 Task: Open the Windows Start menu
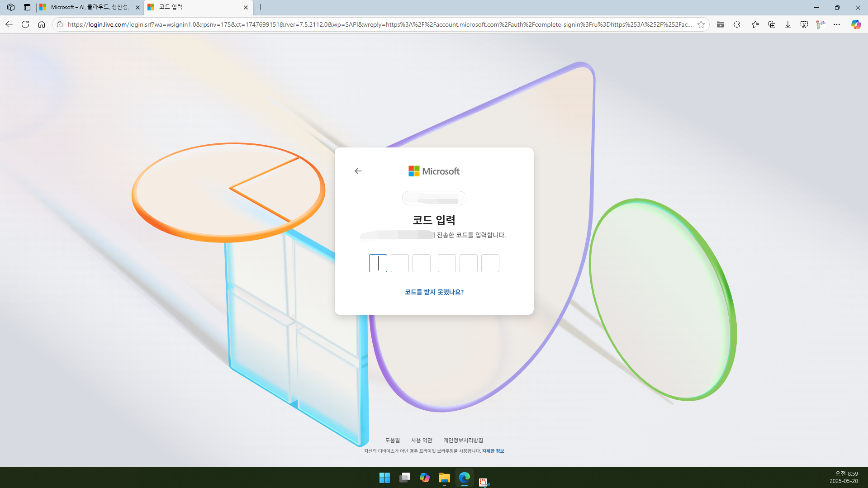pyautogui.click(x=384, y=478)
